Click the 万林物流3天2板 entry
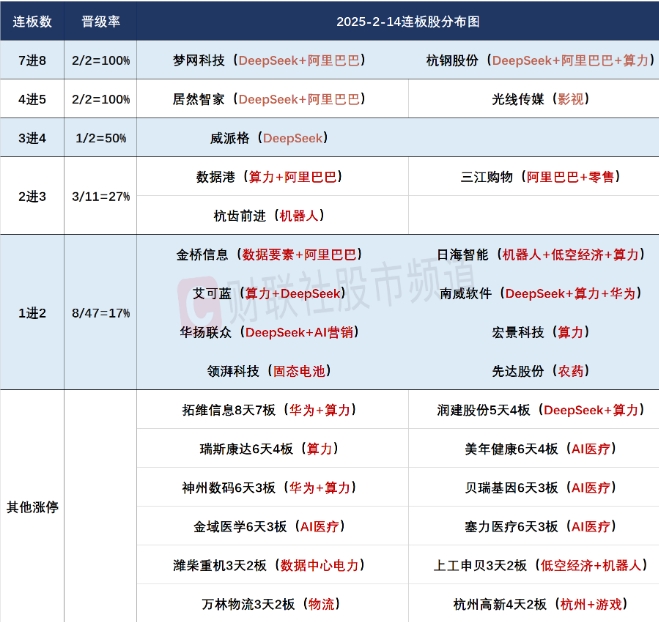This screenshot has width=659, height=622. (271, 604)
